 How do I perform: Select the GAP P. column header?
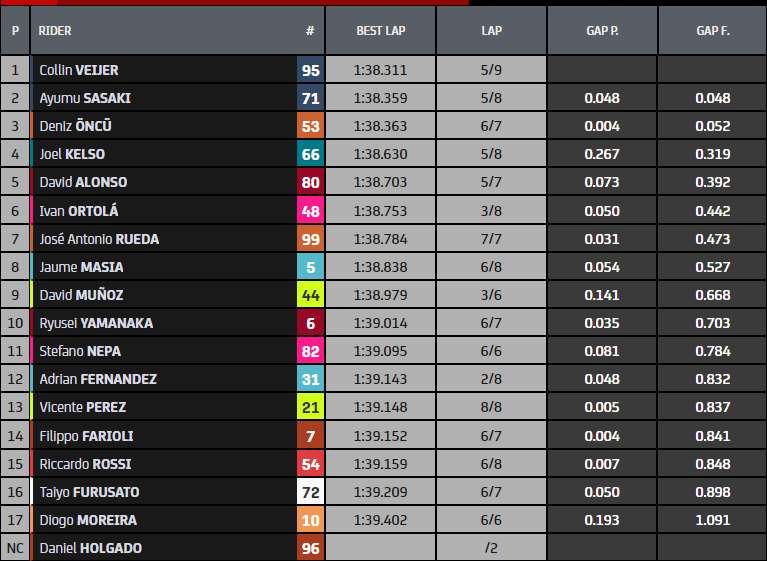point(602,31)
